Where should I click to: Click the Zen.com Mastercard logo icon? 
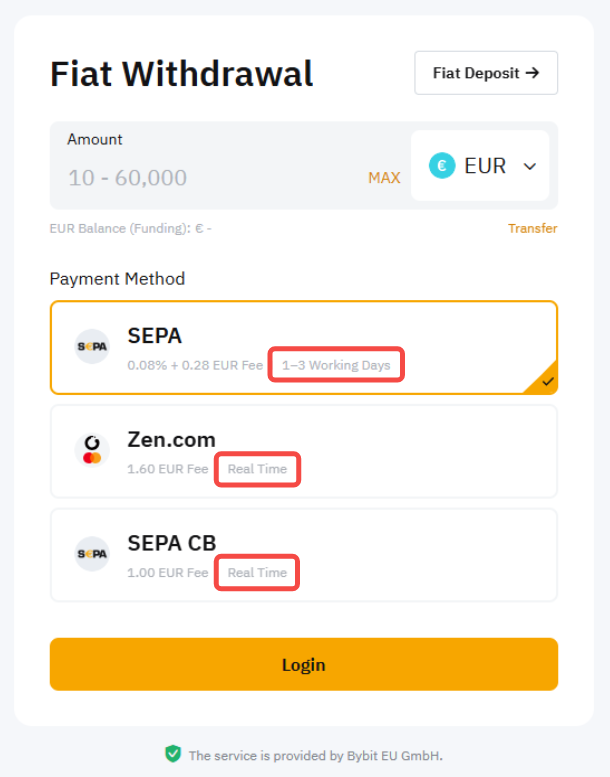[92, 449]
